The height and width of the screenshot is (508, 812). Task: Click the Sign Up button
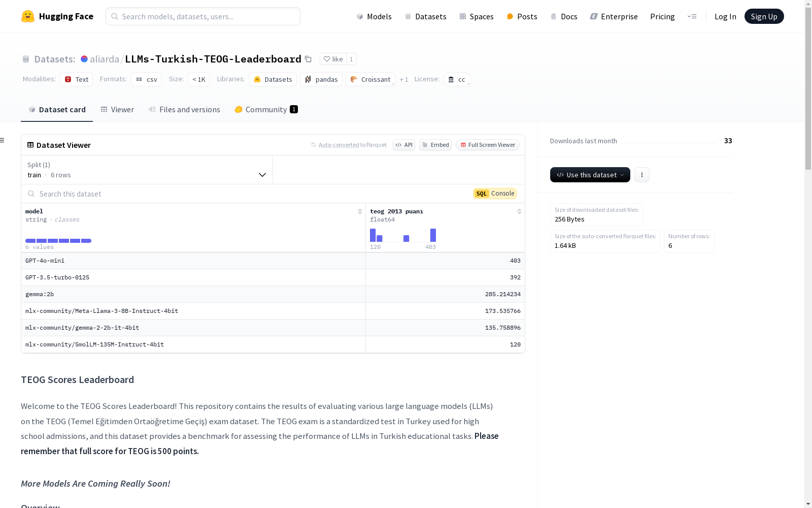(x=764, y=16)
